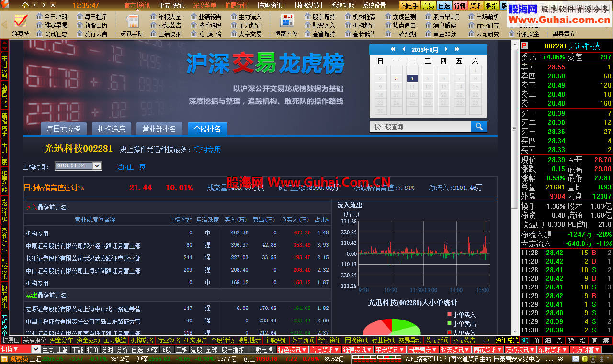Switch to 筹 tab under quote panel
613x364 pixels.
click(x=606, y=340)
